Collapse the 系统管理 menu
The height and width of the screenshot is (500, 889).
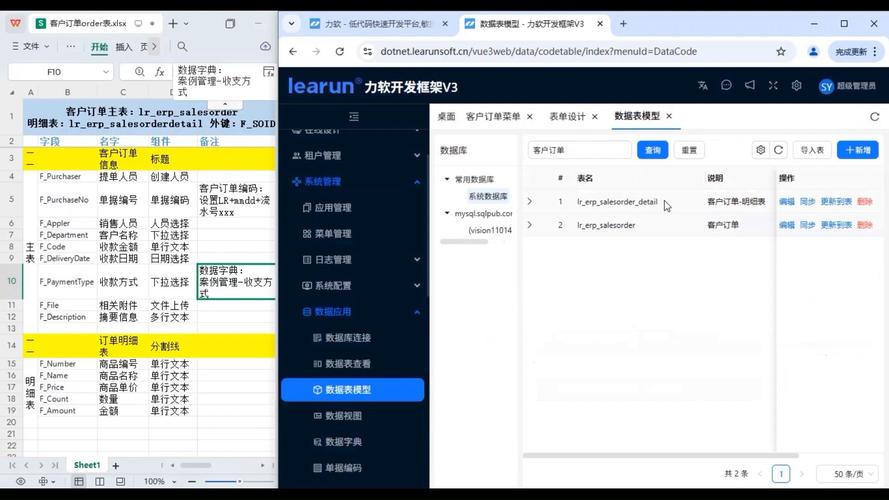pyautogui.click(x=355, y=181)
